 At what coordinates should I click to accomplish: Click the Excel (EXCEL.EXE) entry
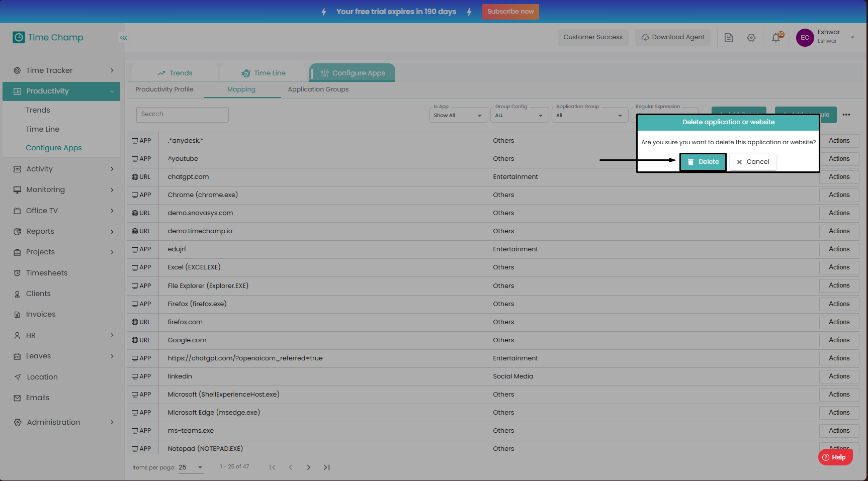[194, 267]
